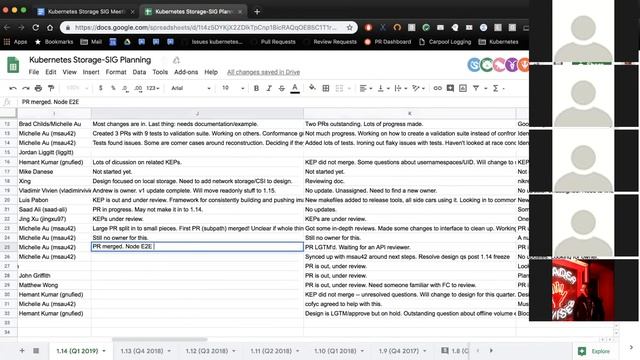Click the Chrome address bar URL
640x360 pixels.
205,27
